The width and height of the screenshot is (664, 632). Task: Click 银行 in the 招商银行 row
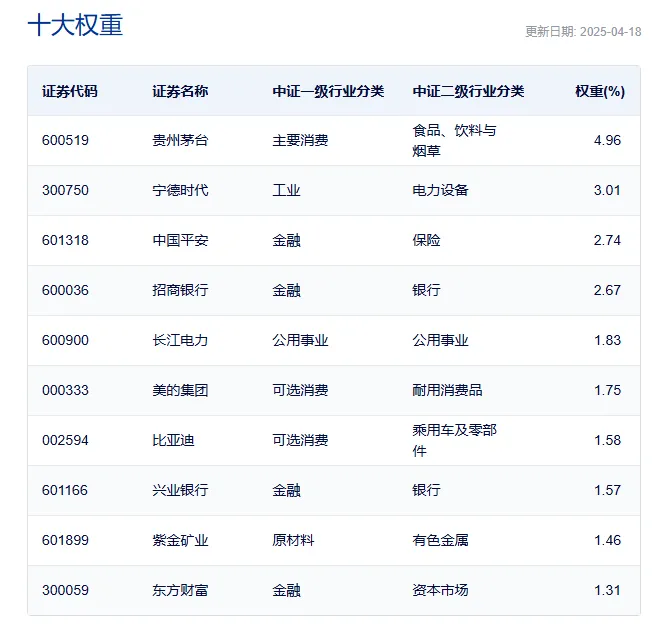pyautogui.click(x=426, y=290)
